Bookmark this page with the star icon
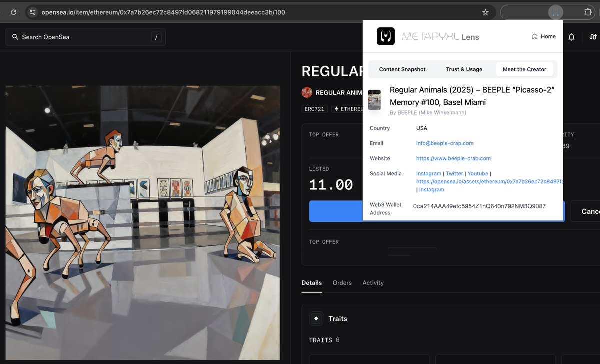The width and height of the screenshot is (600, 364). point(485,12)
